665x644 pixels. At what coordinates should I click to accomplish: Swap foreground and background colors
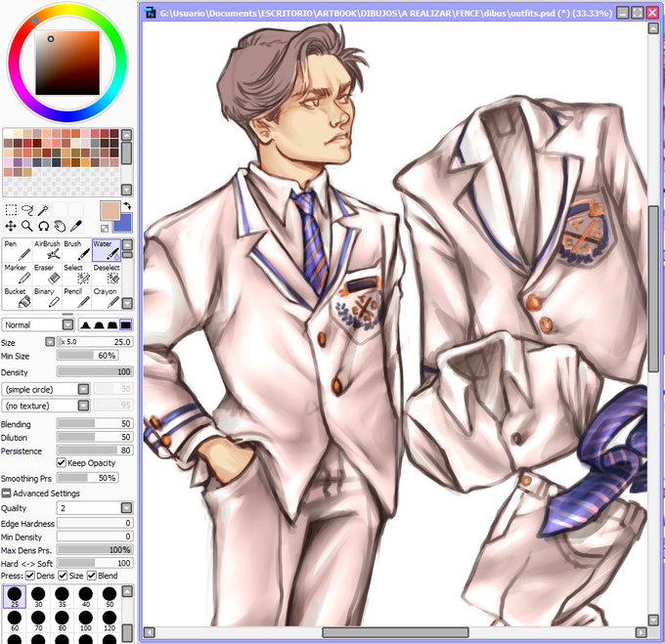click(127, 206)
